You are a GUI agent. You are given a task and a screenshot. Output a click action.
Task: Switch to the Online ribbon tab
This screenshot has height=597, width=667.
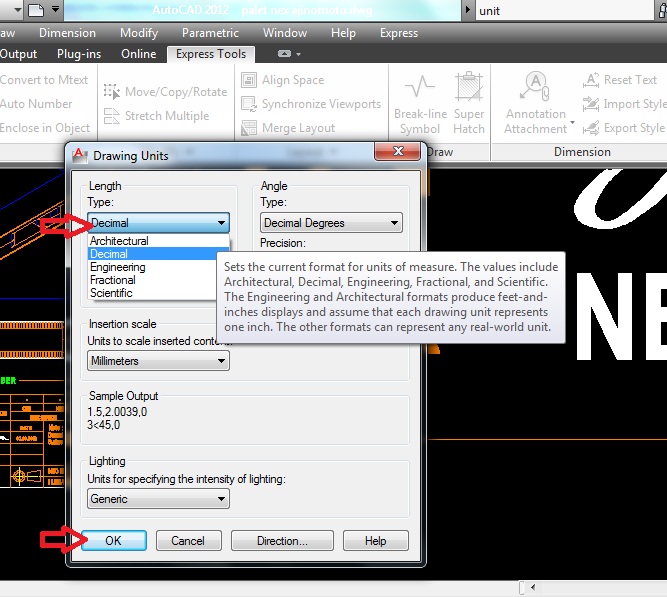[139, 54]
